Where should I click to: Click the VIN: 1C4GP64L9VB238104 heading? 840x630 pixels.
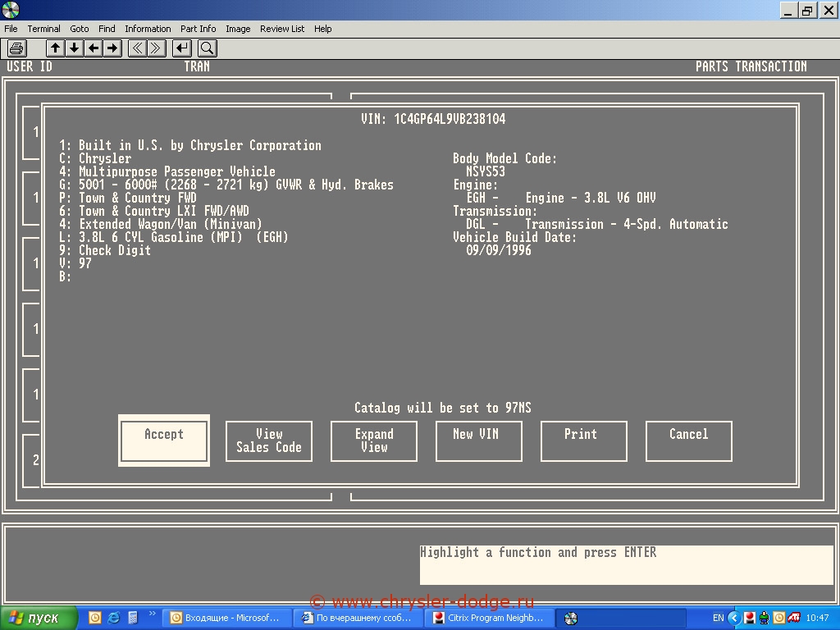(433, 119)
